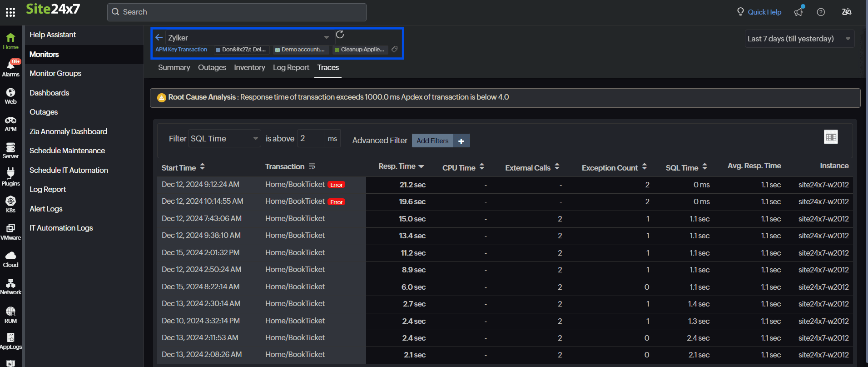Screen dimensions: 868x367
Task: Click the Add Filters button
Action: click(432, 141)
